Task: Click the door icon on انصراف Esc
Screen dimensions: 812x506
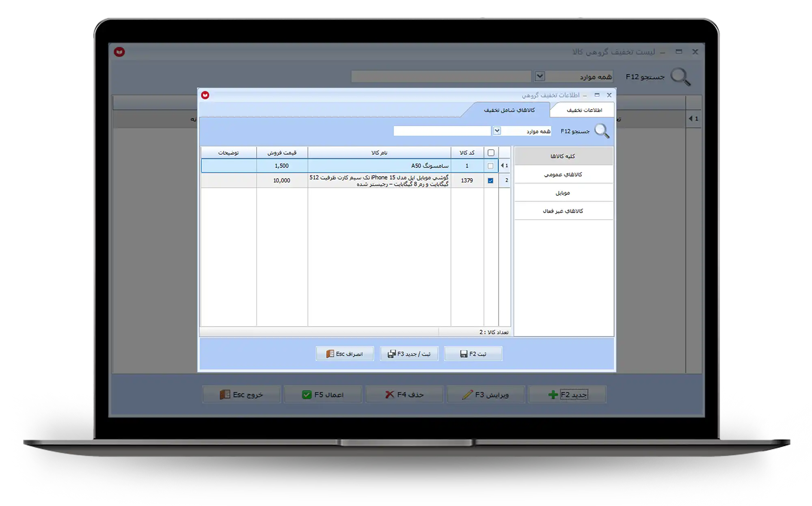Action: tap(330, 354)
